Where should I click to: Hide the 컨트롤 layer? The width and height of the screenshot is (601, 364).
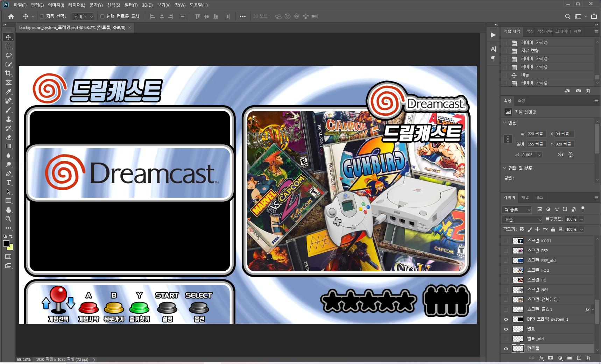pos(506,349)
